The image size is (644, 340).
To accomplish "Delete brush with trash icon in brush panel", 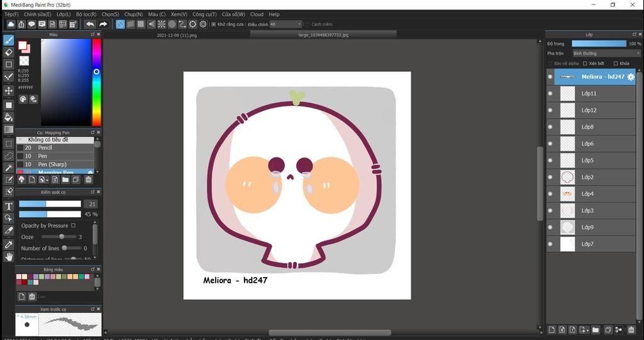I will (x=88, y=179).
